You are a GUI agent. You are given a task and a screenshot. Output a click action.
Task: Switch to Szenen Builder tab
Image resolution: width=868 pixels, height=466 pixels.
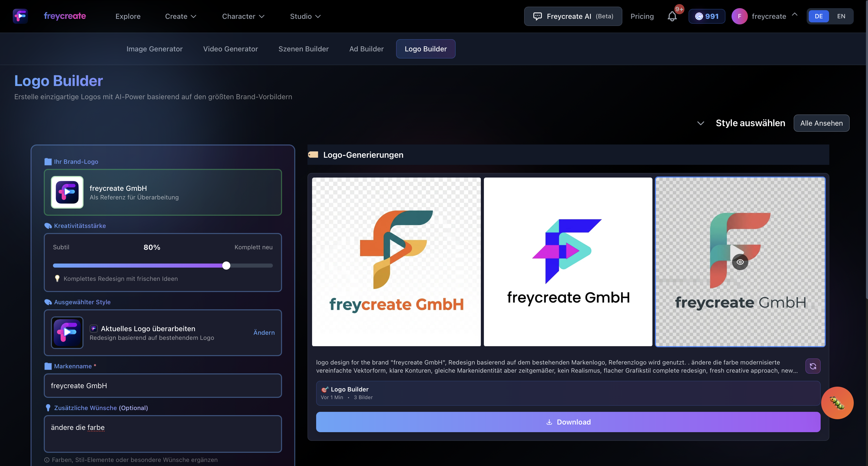click(304, 49)
